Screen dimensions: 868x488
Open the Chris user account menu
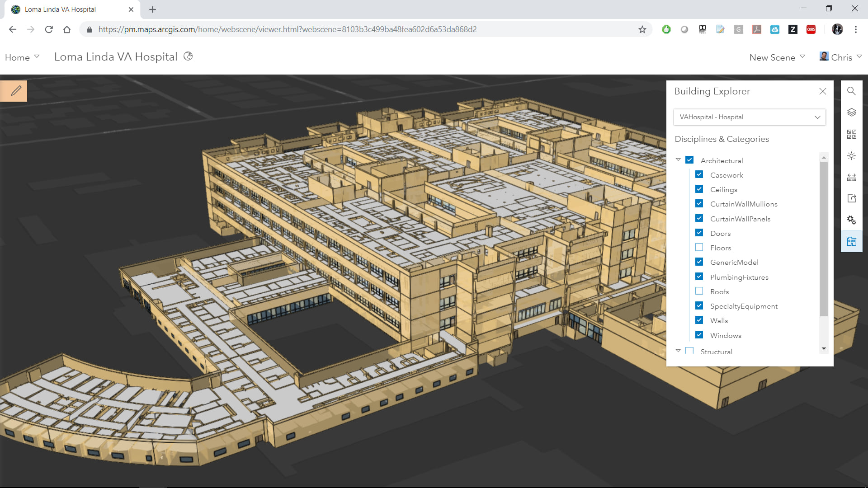tap(840, 57)
